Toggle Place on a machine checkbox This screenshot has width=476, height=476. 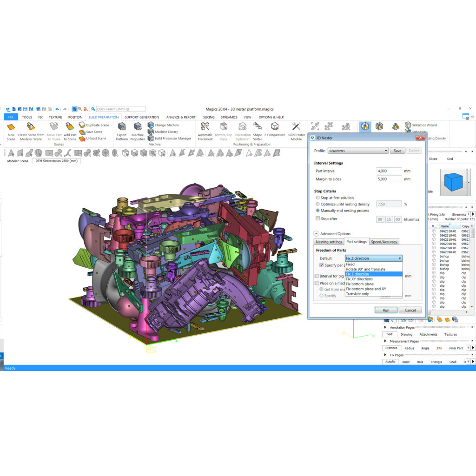[317, 283]
